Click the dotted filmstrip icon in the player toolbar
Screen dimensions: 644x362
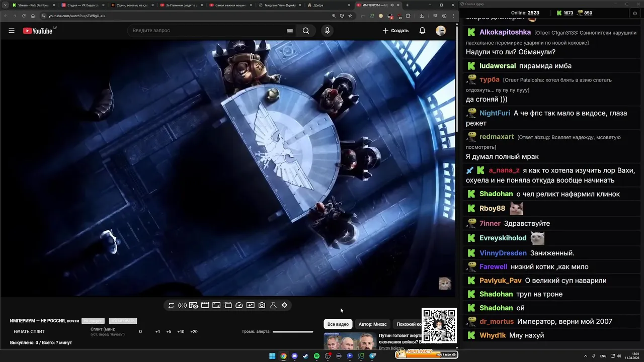(228, 305)
